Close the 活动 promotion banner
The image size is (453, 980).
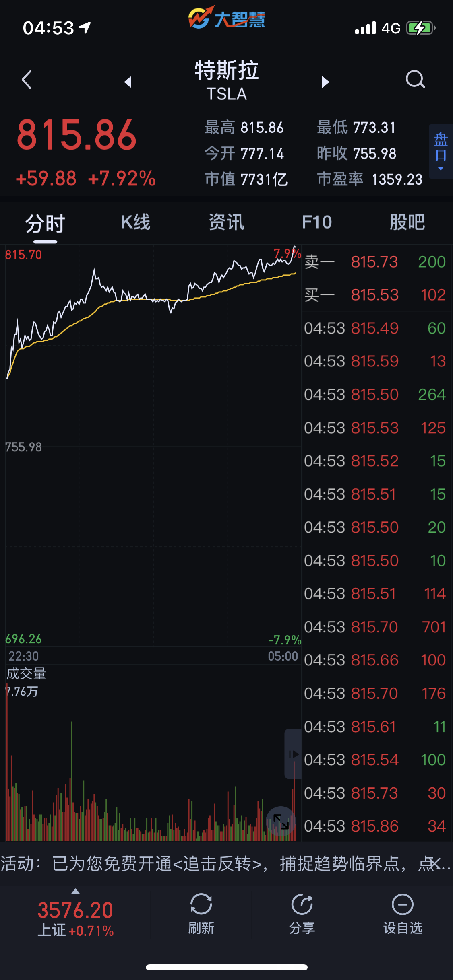[434, 863]
